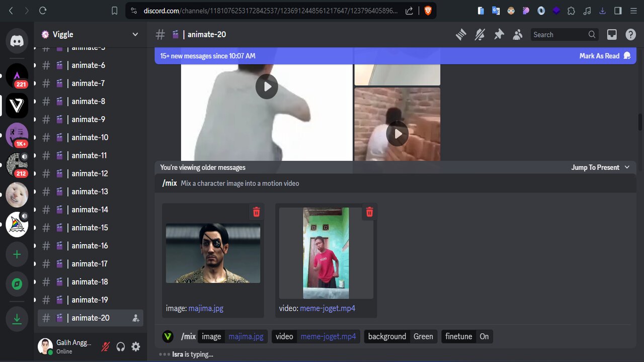Toggle channel notification mute bell
Image resolution: width=644 pixels, height=362 pixels.
pos(480,34)
